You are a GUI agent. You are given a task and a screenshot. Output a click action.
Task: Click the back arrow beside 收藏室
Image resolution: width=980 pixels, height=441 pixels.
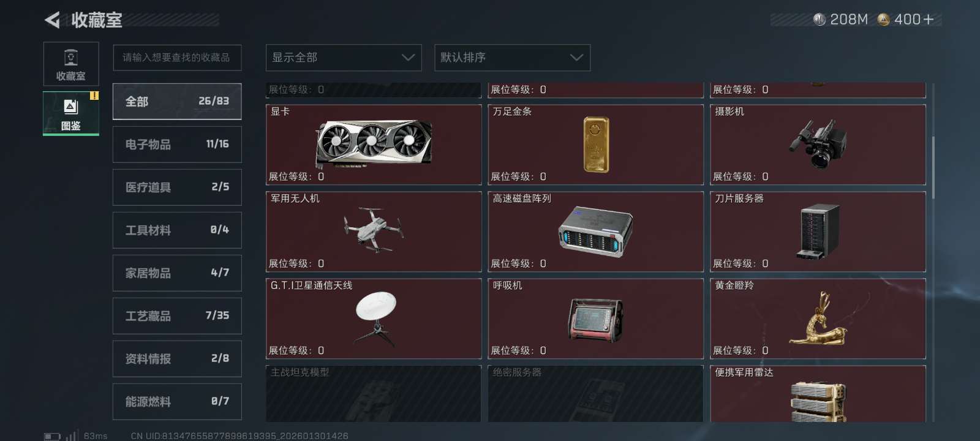52,20
